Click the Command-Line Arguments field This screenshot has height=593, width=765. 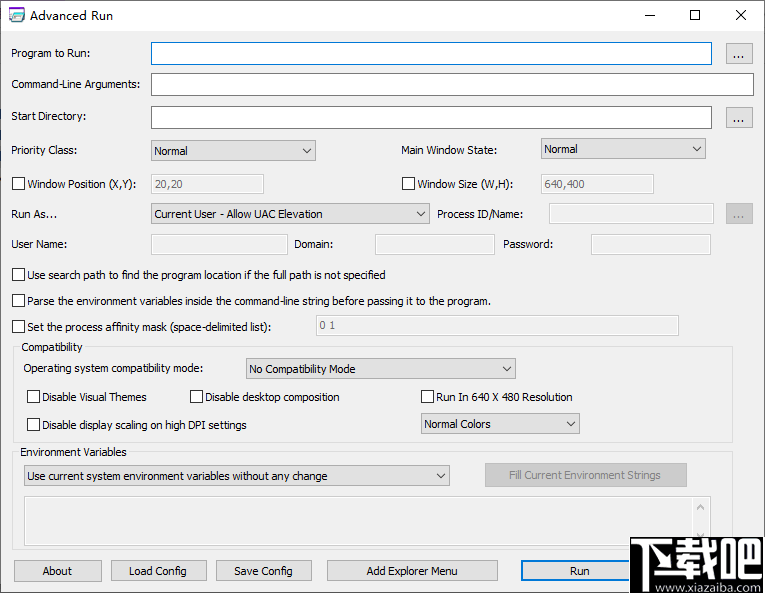[452, 84]
